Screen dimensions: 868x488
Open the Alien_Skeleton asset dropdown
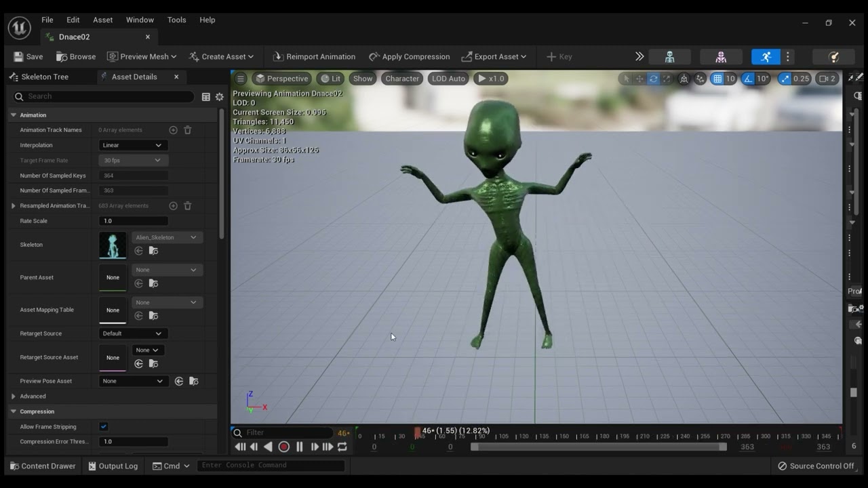167,237
